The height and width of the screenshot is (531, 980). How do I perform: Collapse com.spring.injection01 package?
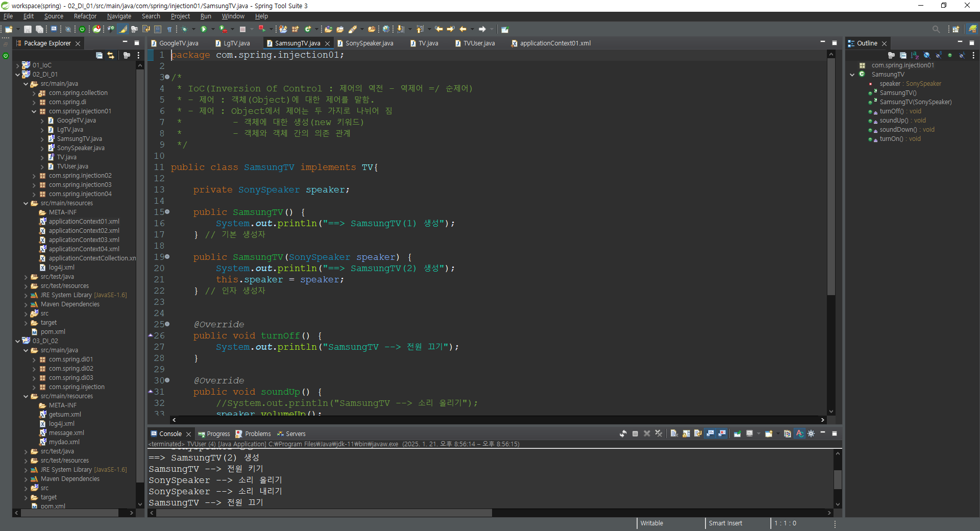[34, 111]
